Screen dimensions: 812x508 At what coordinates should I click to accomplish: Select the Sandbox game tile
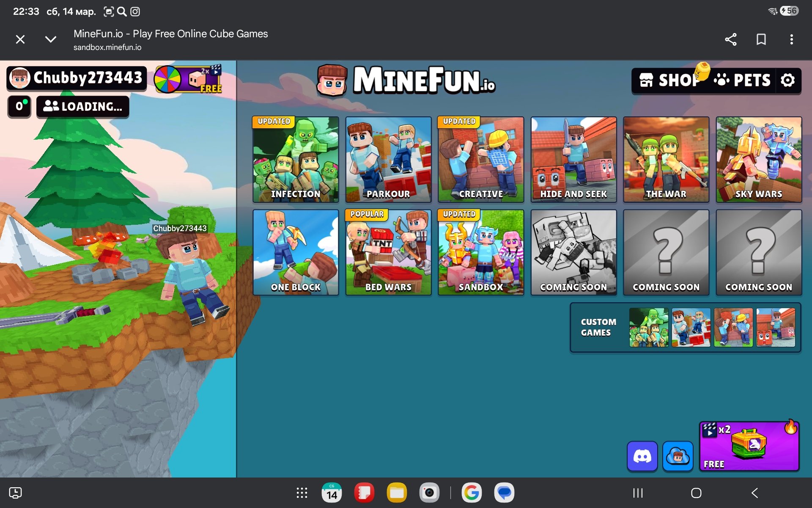481,253
